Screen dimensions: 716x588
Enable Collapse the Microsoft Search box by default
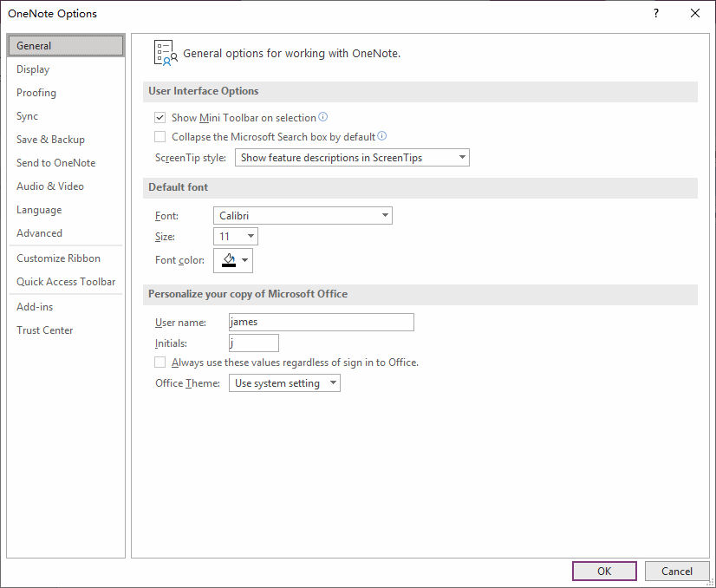pos(159,137)
